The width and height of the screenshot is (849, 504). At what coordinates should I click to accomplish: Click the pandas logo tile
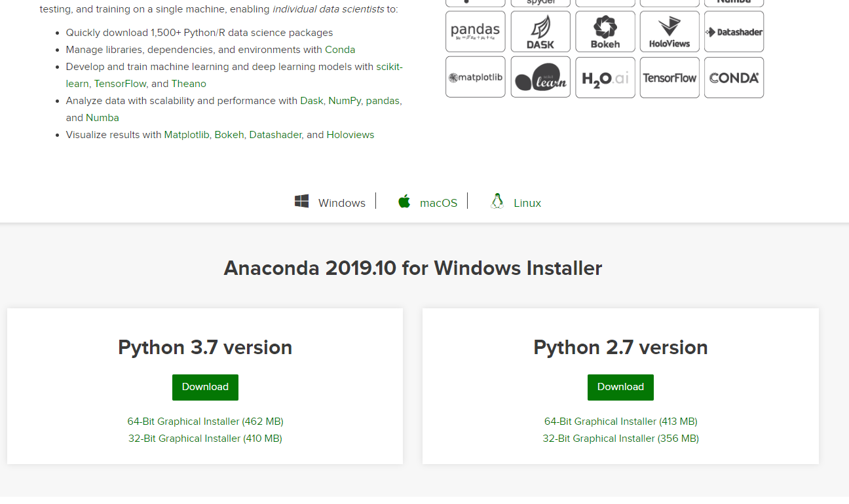tap(476, 31)
